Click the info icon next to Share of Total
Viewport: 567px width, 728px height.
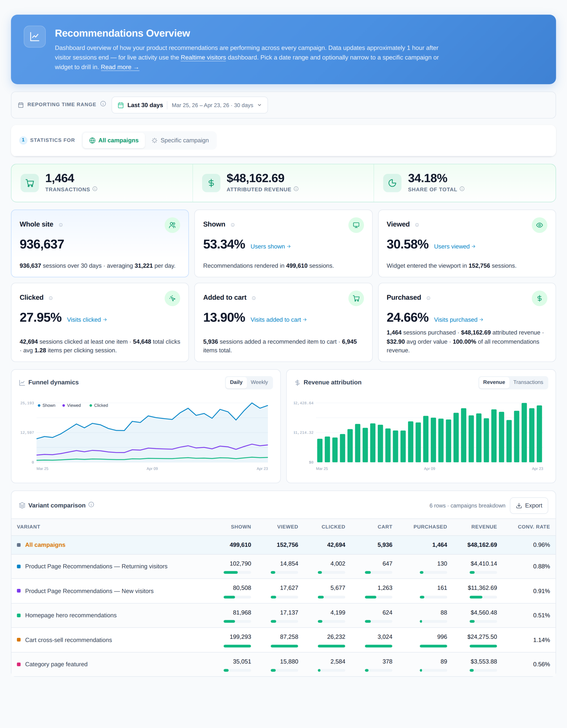tap(462, 189)
